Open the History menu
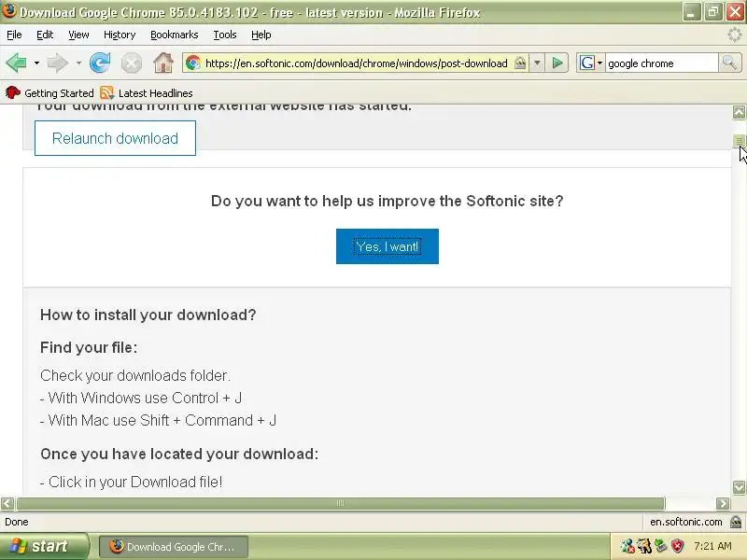The image size is (747, 560). [120, 35]
